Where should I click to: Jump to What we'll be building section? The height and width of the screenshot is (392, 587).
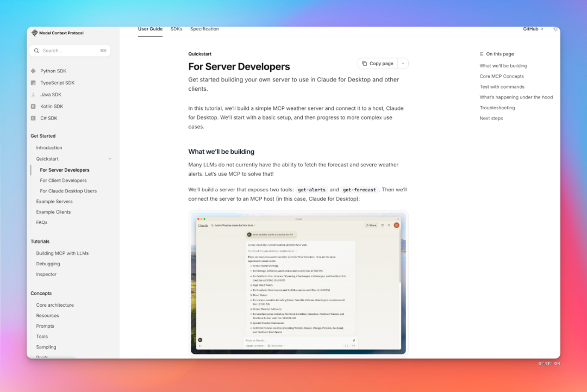[503, 66]
